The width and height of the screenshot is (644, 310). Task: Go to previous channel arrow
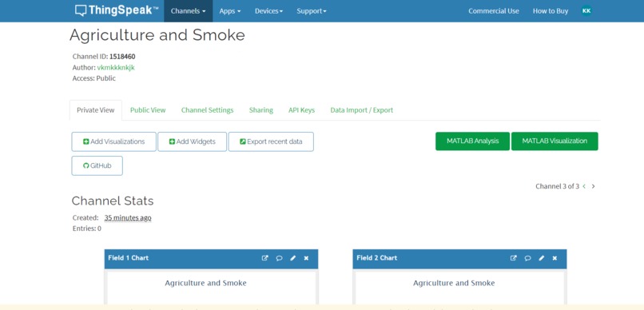pos(584,186)
